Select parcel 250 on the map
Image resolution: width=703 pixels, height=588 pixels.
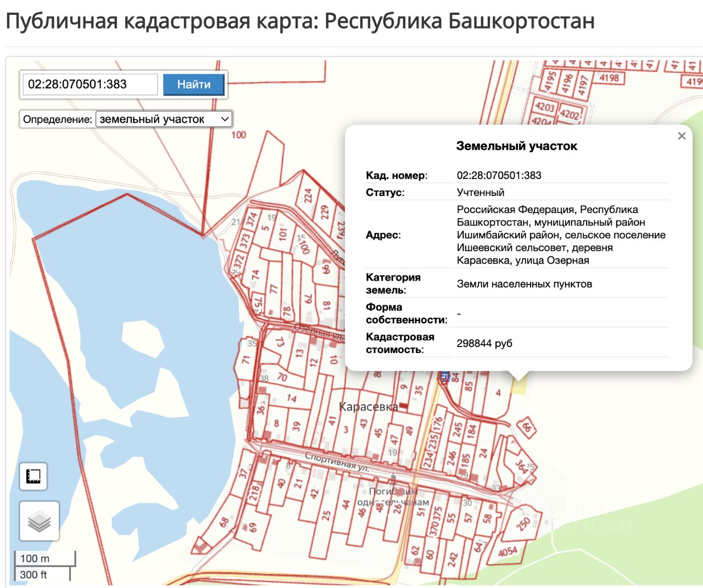[523, 523]
